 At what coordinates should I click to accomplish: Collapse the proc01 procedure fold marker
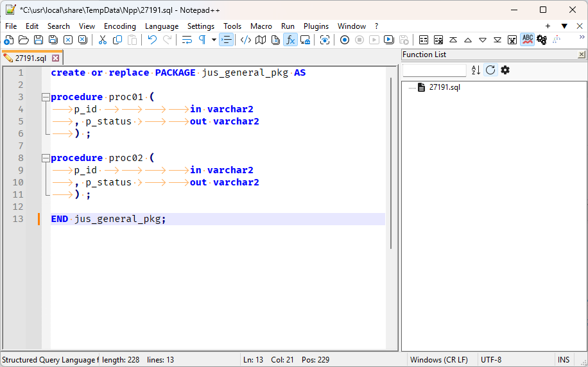(45, 98)
